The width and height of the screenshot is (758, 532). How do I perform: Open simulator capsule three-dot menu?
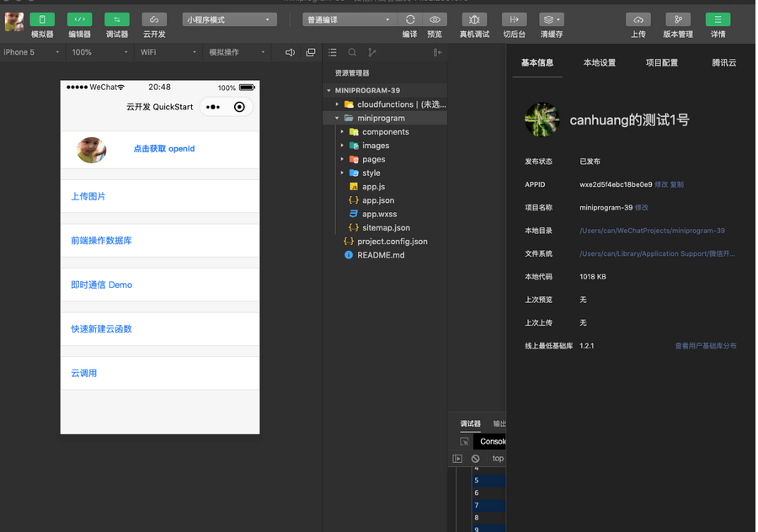[213, 107]
